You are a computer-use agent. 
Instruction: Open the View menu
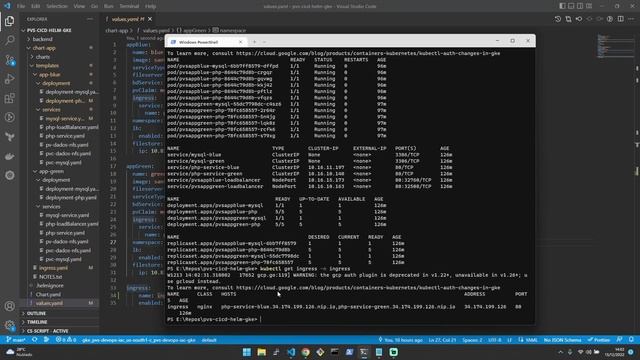[79, 6]
